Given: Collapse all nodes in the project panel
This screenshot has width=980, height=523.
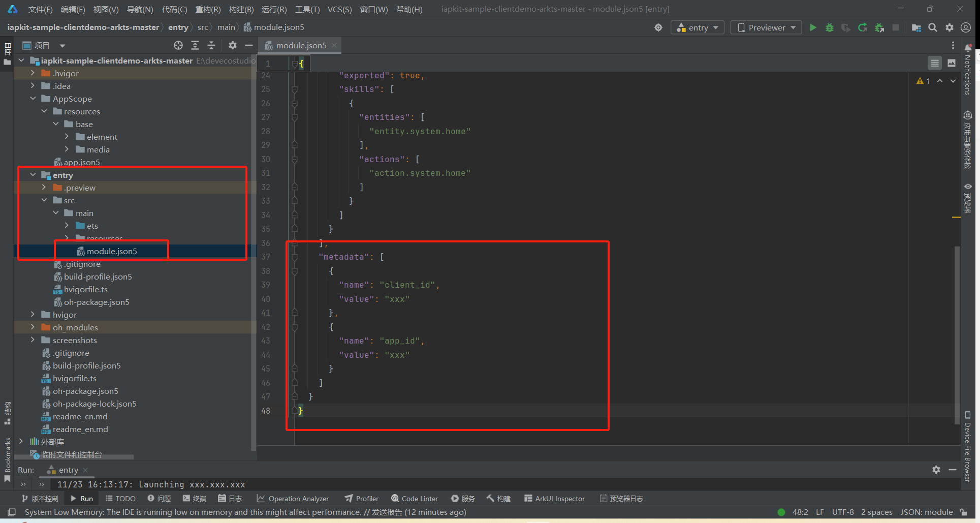Looking at the screenshot, I should click(x=211, y=45).
